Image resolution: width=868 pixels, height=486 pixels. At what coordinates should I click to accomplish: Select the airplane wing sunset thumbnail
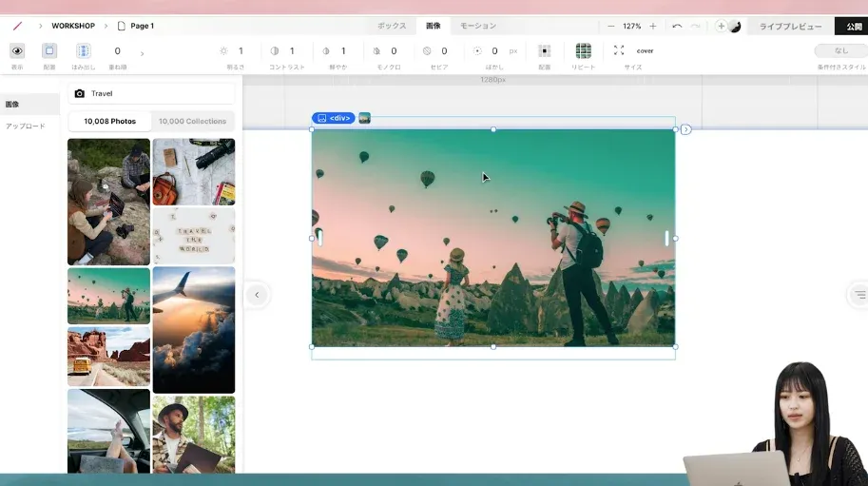(194, 330)
